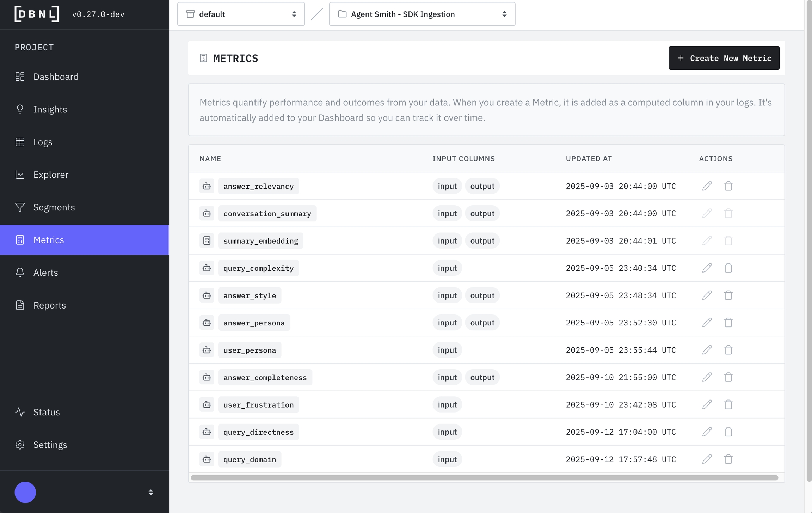Image resolution: width=812 pixels, height=513 pixels.
Task: Click the conversation_summary metric name
Action: 267,213
